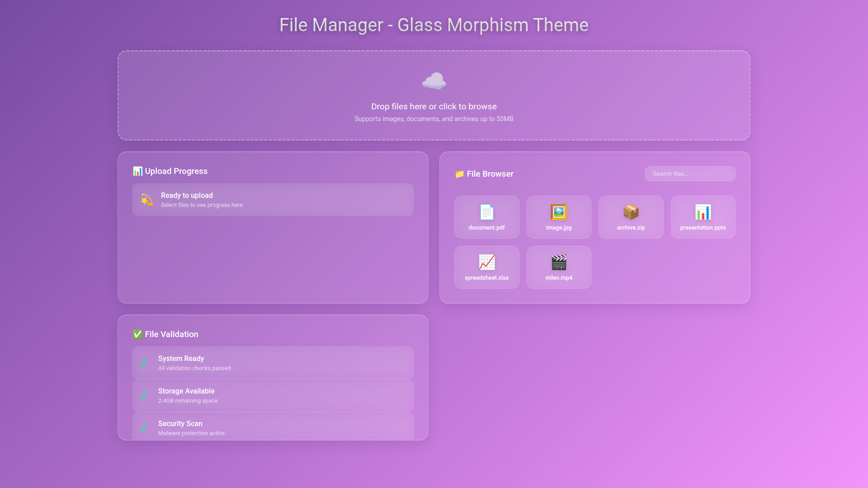868x488 pixels.
Task: Select presentation.pptx chart icon
Action: click(x=703, y=212)
